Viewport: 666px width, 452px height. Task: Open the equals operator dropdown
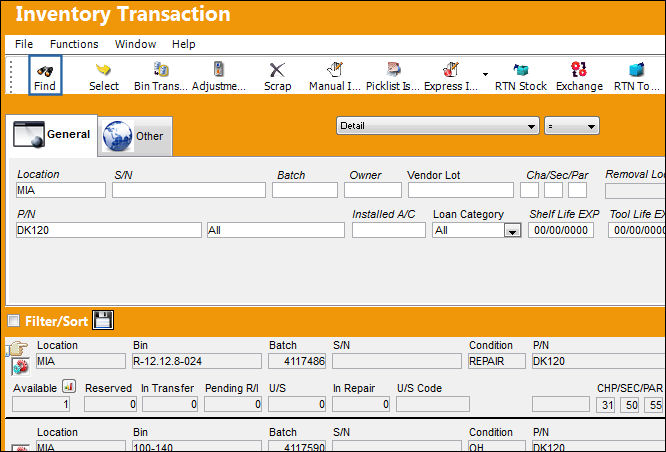pos(572,126)
